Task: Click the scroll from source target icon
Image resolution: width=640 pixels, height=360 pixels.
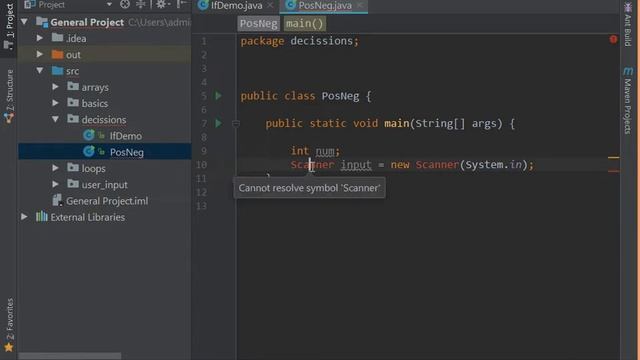Action: [x=125, y=4]
